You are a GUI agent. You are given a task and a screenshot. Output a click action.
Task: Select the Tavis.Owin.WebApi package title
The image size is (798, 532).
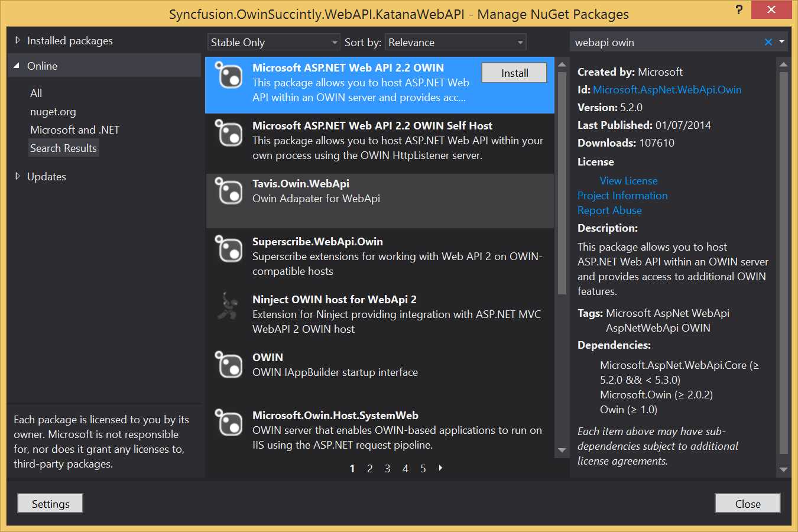(301, 183)
